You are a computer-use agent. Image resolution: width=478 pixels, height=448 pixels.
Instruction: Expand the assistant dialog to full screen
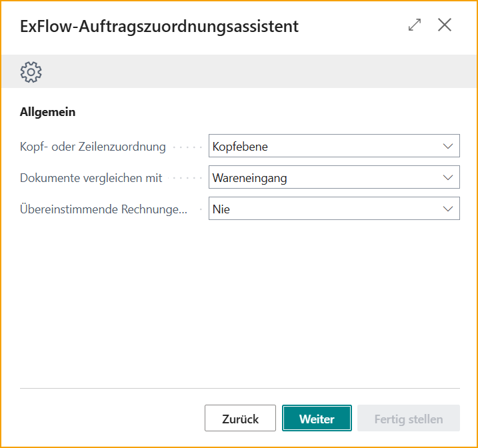[x=415, y=25]
